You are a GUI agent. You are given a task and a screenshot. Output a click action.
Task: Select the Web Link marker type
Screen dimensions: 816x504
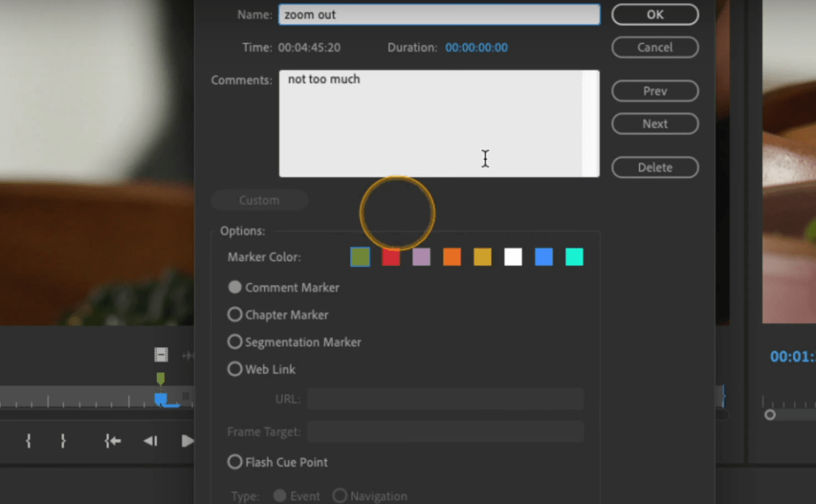pos(235,369)
